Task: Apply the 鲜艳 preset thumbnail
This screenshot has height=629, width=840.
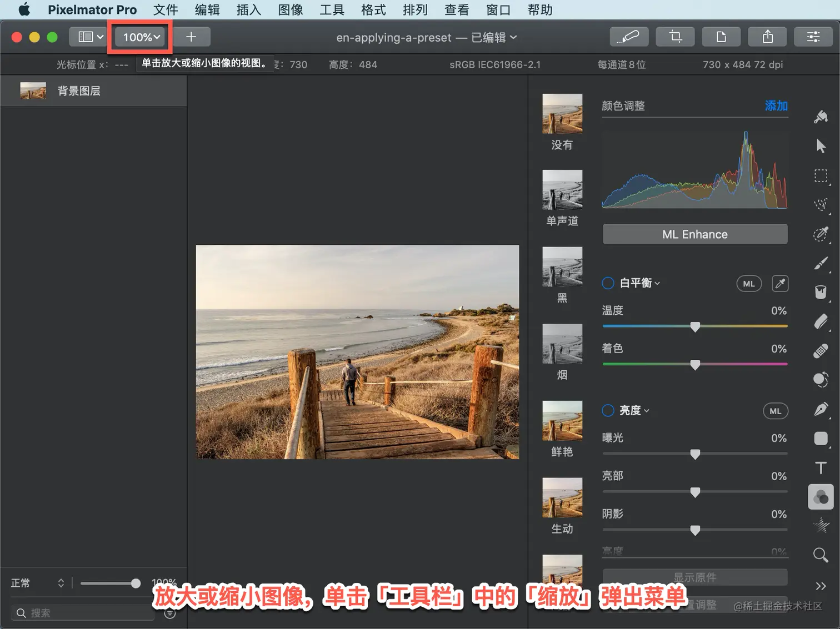Action: 562,420
